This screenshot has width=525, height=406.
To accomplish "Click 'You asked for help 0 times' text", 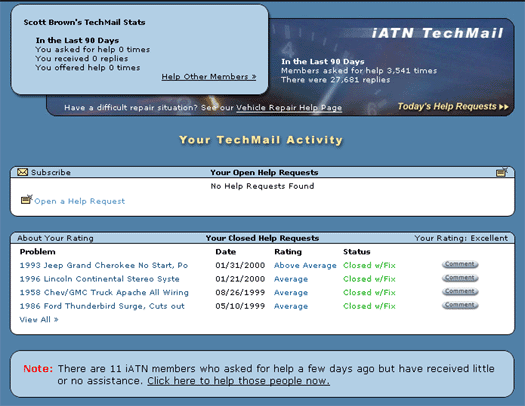I will click(x=93, y=50).
